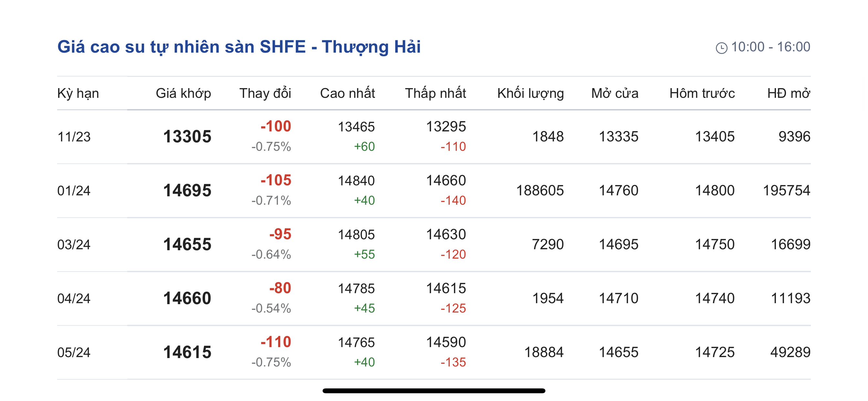
Task: Select the HĐ mở column header
Action: [x=789, y=93]
